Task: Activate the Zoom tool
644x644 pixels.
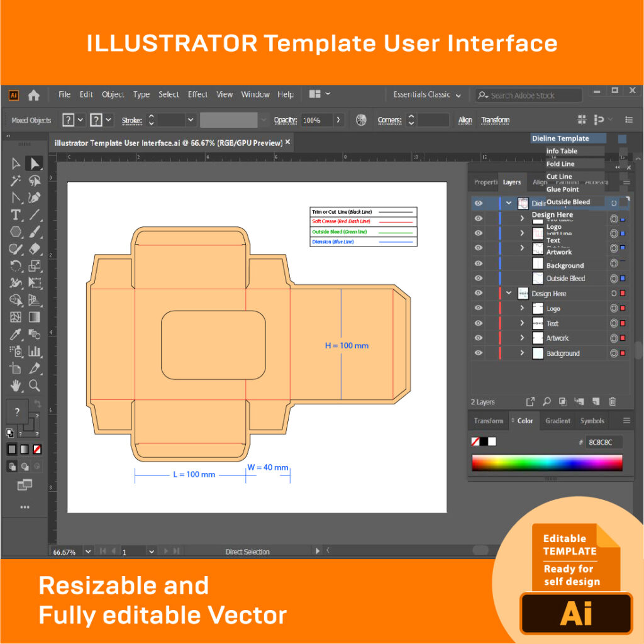Action: click(x=34, y=385)
